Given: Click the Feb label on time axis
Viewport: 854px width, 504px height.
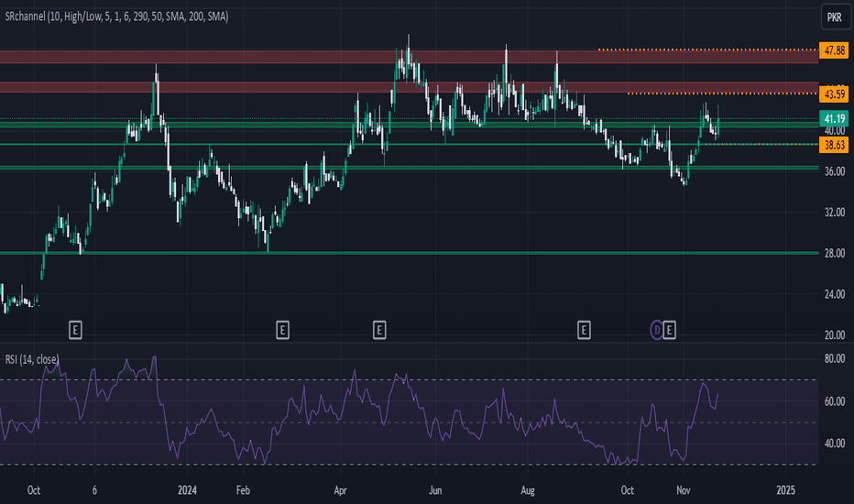Looking at the screenshot, I should click(243, 490).
